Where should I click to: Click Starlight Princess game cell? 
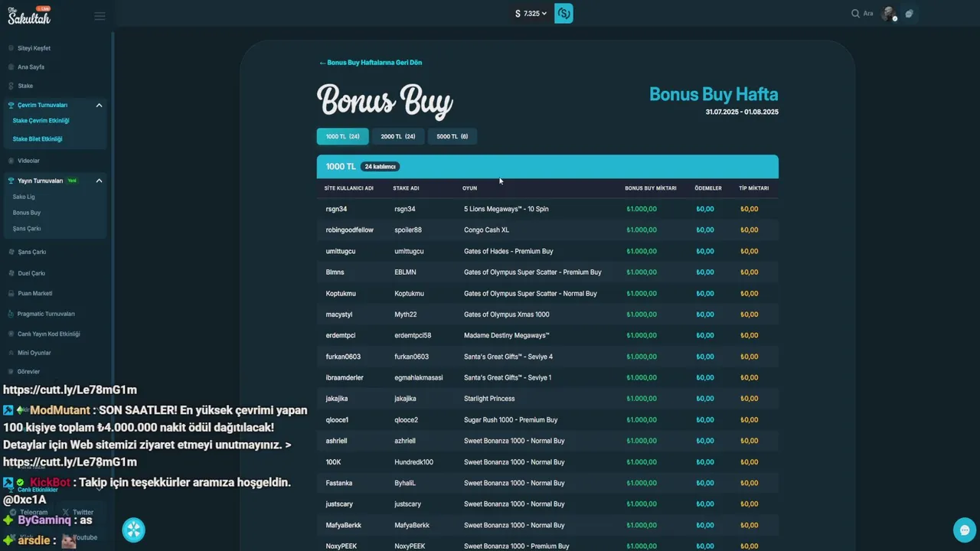[x=489, y=399]
